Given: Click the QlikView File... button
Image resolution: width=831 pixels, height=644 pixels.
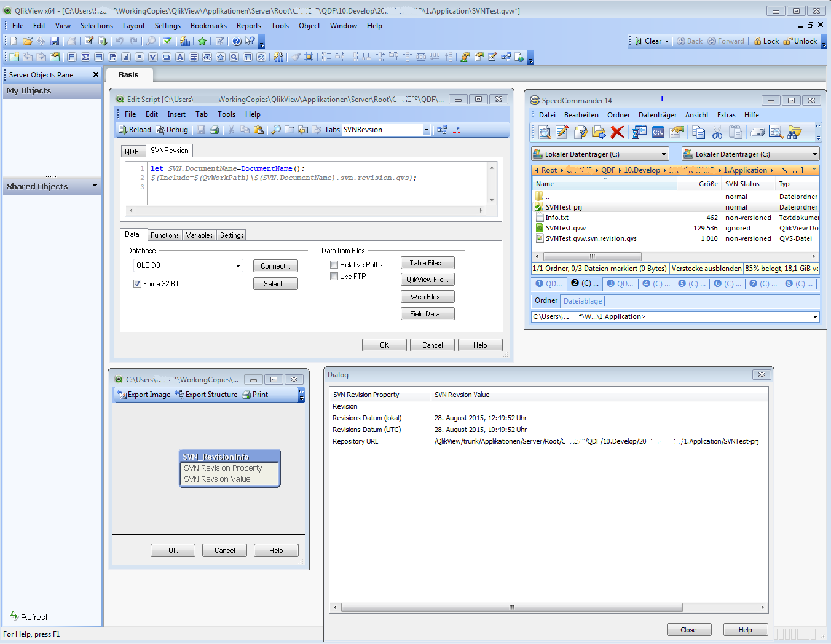Looking at the screenshot, I should (428, 280).
